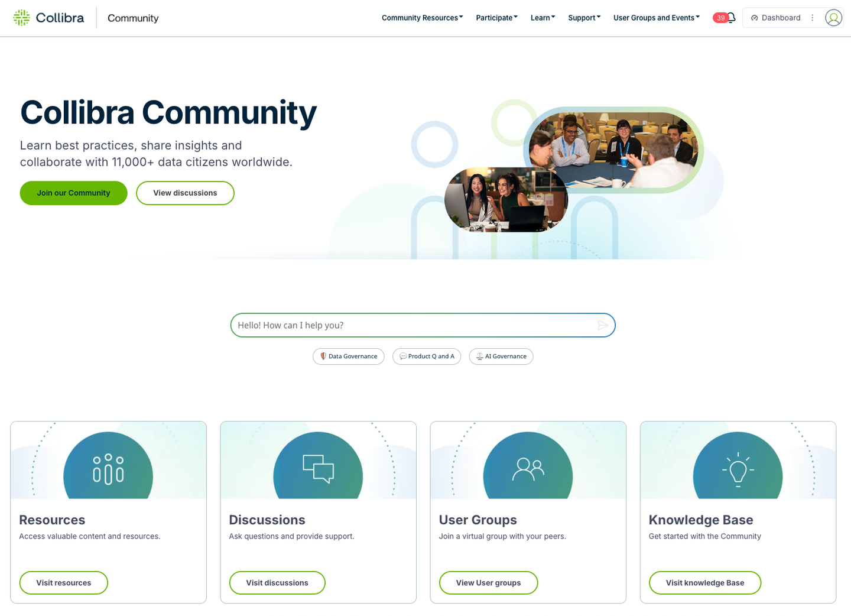The width and height of the screenshot is (851, 616).
Task: Click the User Groups people icon
Action: 528,469
